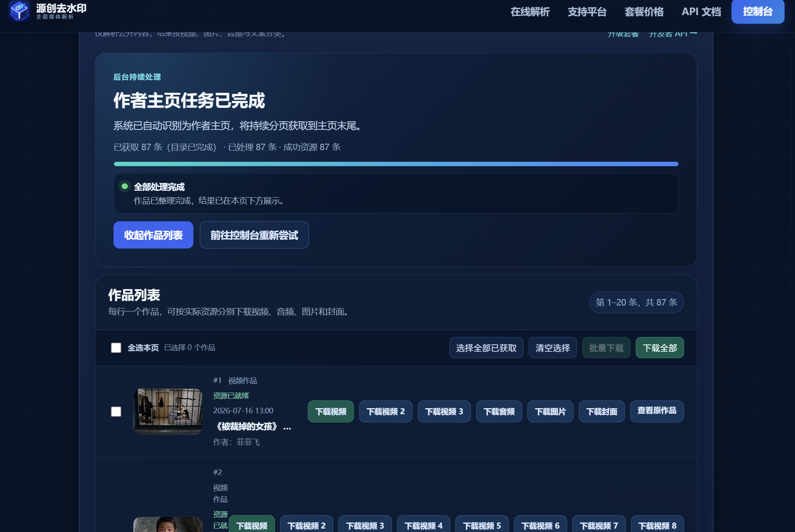Click the 后台持续处理 label
This screenshot has height=532, width=795.
(137, 77)
